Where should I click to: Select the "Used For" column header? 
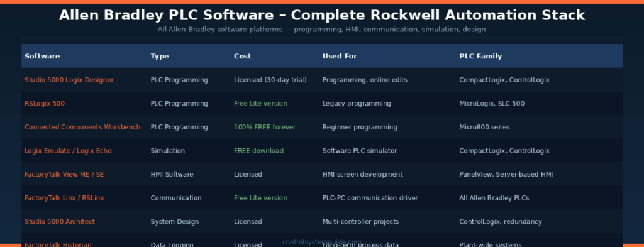340,56
